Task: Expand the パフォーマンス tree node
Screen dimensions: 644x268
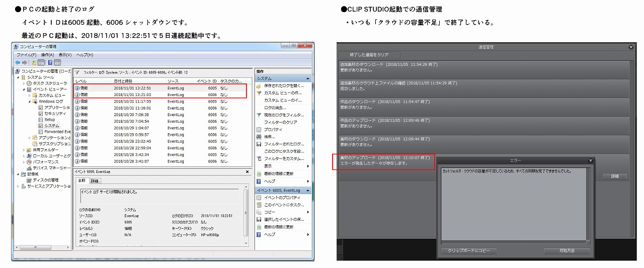Action: point(24,162)
